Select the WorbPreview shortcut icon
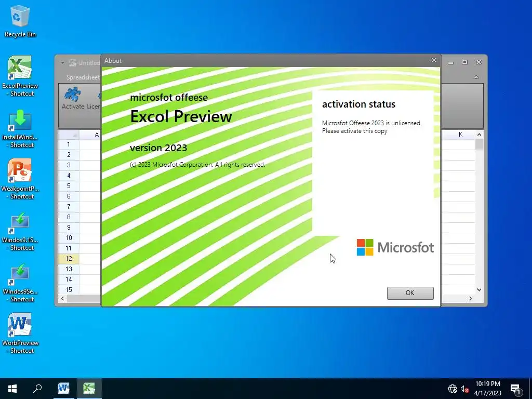Viewport: 532px width, 399px height. click(20, 334)
